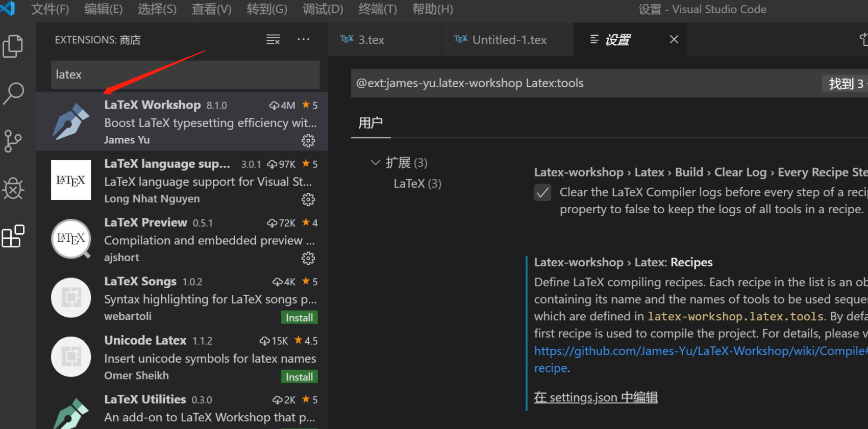The image size is (868, 429).
Task: Collapse the 扩展 (3) tree node
Action: point(376,162)
